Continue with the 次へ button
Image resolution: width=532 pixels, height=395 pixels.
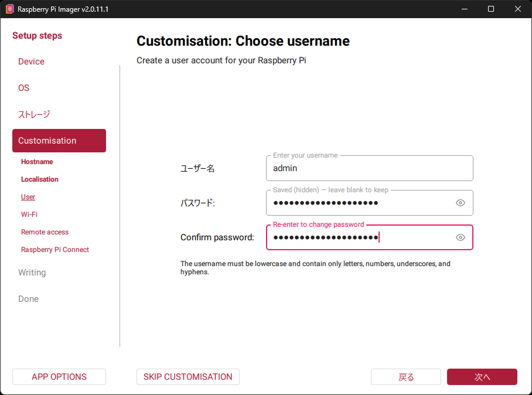482,377
